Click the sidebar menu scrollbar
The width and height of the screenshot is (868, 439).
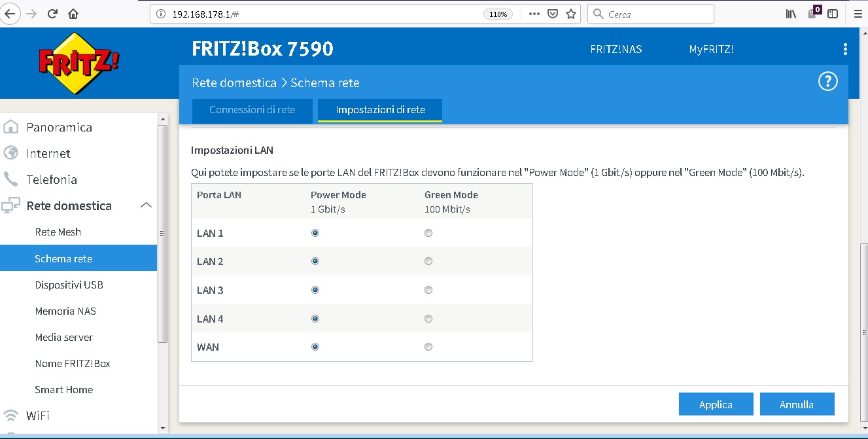click(x=163, y=233)
